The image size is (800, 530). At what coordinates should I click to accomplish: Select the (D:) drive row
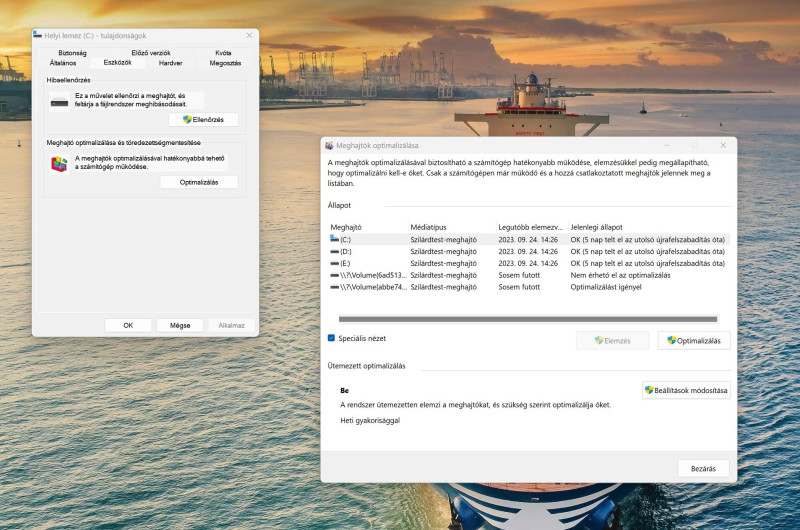pyautogui.click(x=529, y=251)
